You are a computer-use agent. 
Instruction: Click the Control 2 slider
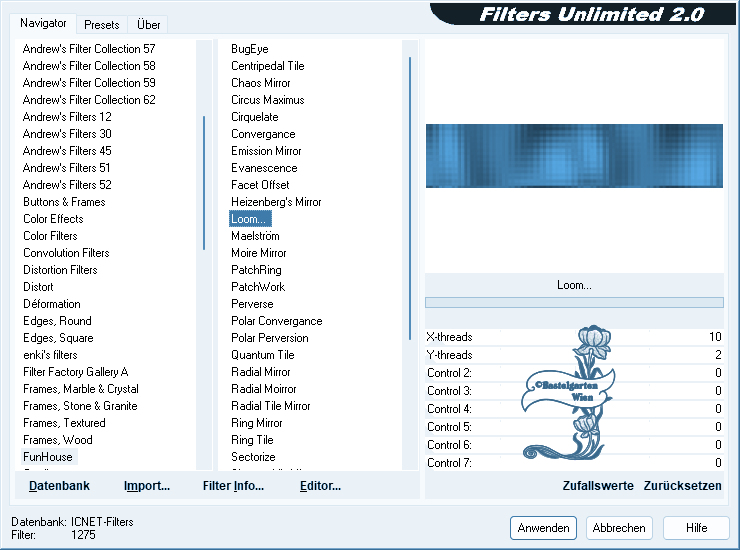click(574, 373)
